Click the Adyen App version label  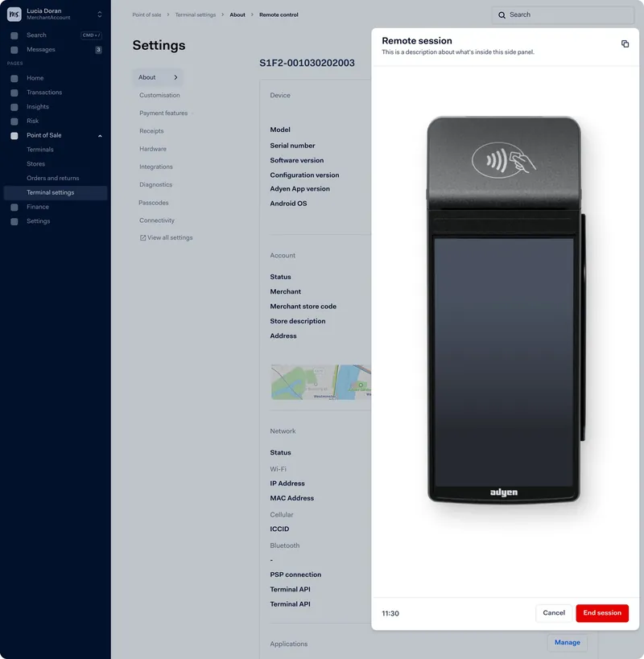coord(299,189)
